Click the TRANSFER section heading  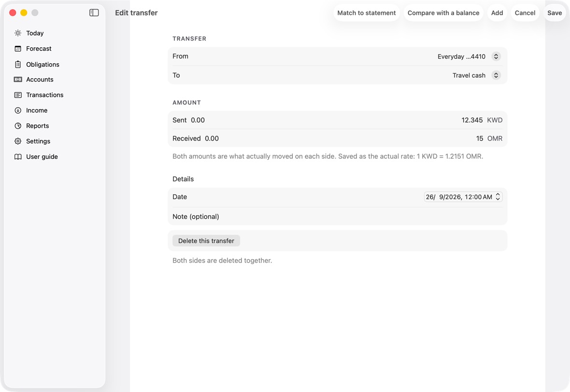(x=189, y=39)
